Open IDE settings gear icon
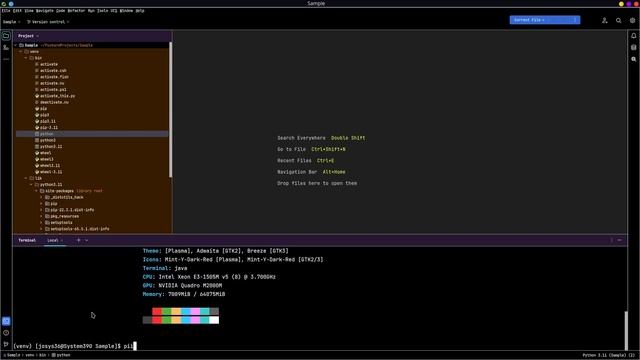This screenshot has height=360, width=640. coord(632,20)
